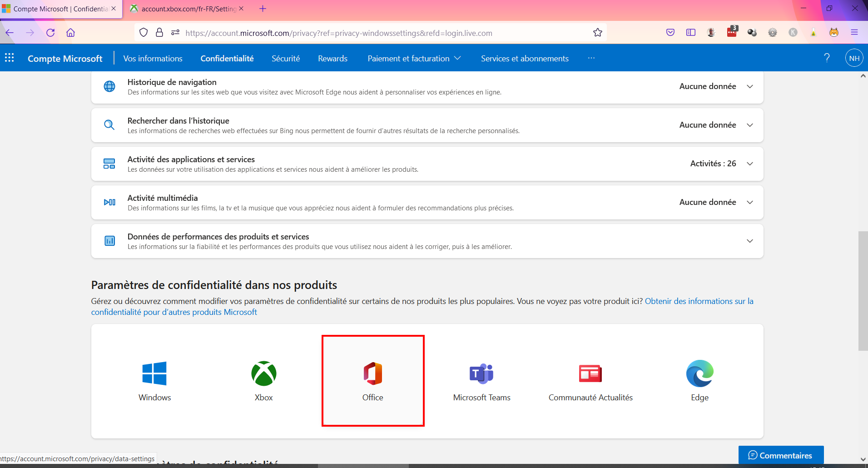The width and height of the screenshot is (868, 468).
Task: Click the Compte Microsoft home link
Action: pyautogui.click(x=65, y=59)
